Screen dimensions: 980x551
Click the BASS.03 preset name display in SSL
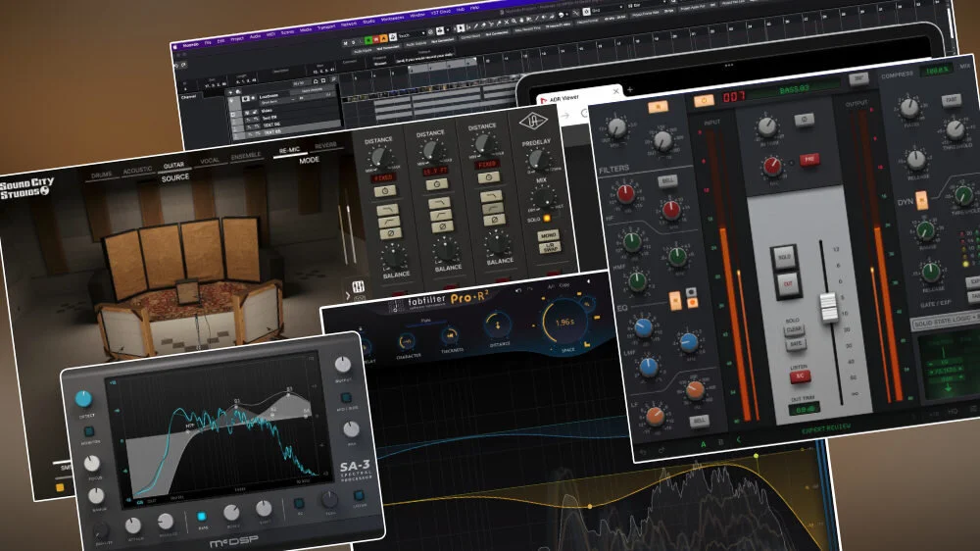coord(795,90)
